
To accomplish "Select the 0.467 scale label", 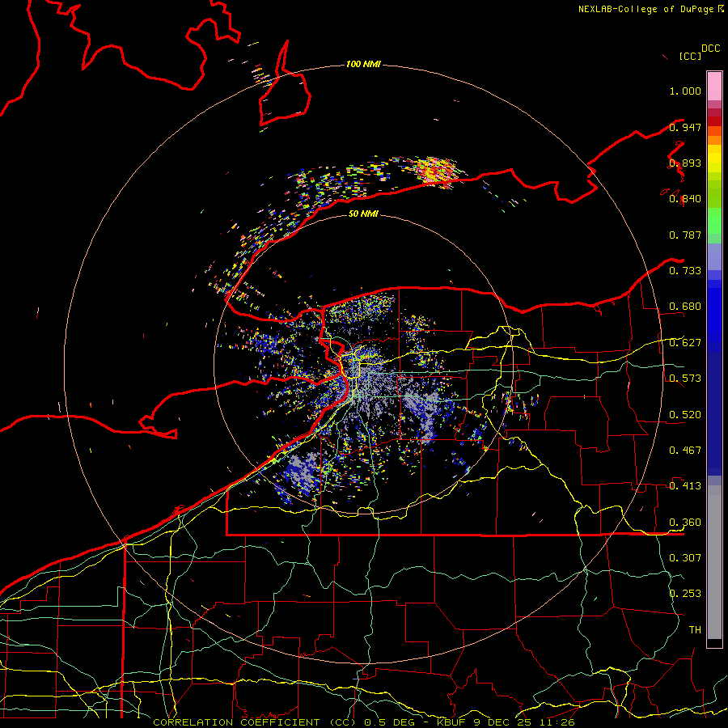I will pos(685,451).
